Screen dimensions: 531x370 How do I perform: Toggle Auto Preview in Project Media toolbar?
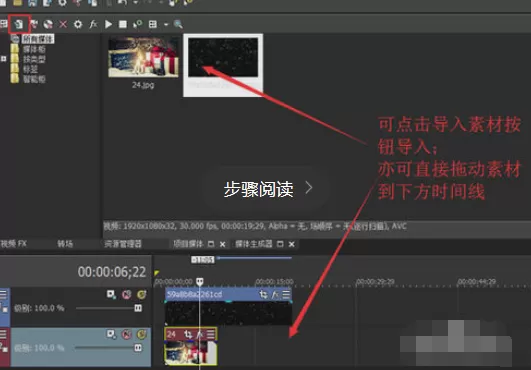click(137, 24)
